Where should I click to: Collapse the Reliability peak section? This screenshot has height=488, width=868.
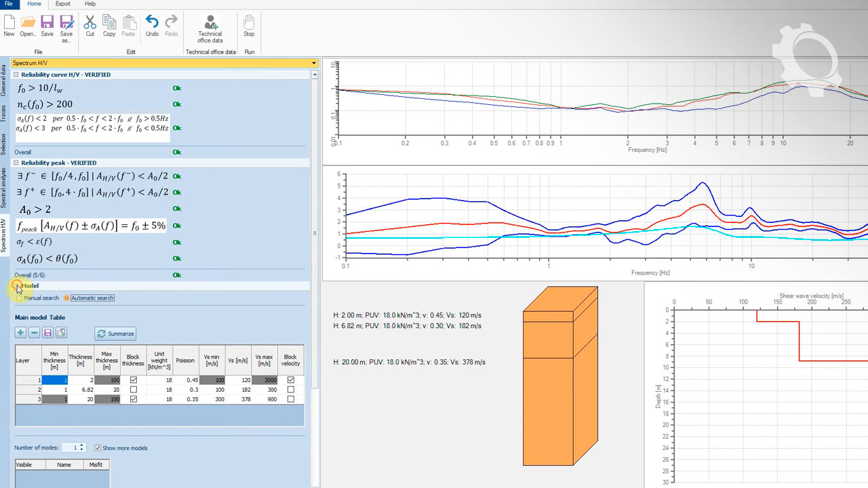[x=17, y=163]
